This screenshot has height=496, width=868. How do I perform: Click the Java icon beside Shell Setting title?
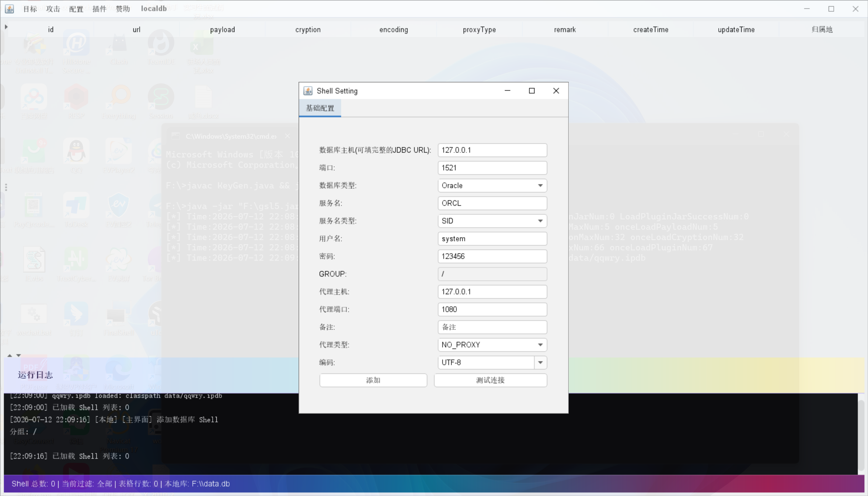coord(308,91)
